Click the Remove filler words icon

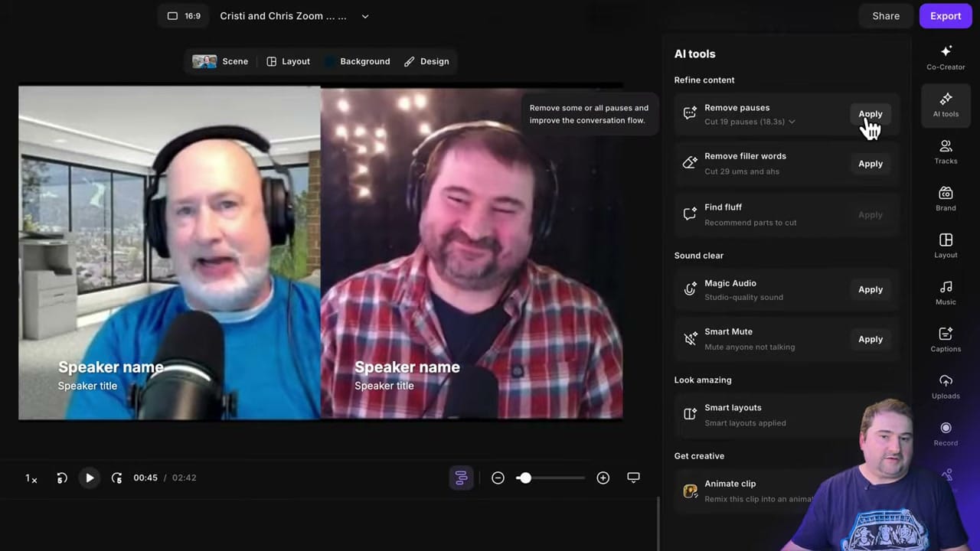[690, 162]
